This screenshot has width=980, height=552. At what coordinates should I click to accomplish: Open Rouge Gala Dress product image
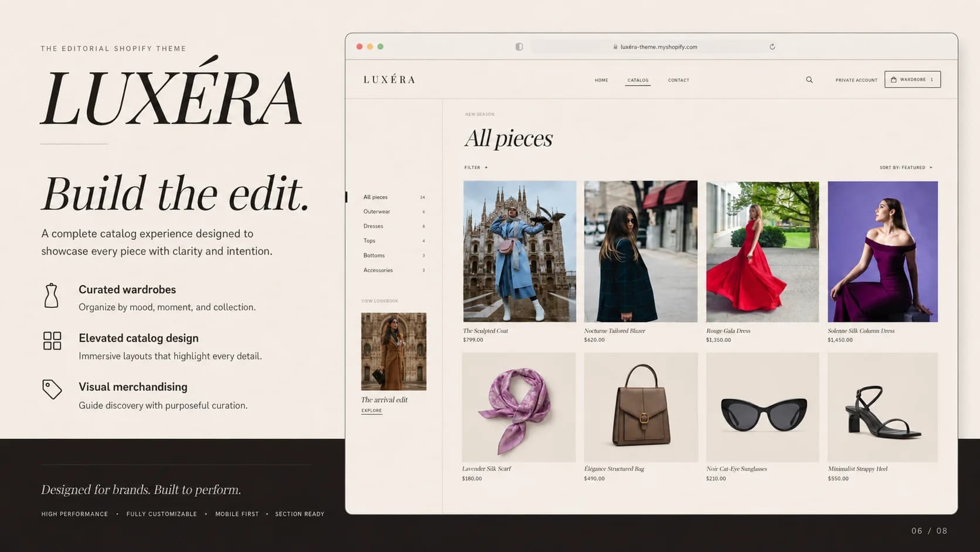(x=763, y=252)
